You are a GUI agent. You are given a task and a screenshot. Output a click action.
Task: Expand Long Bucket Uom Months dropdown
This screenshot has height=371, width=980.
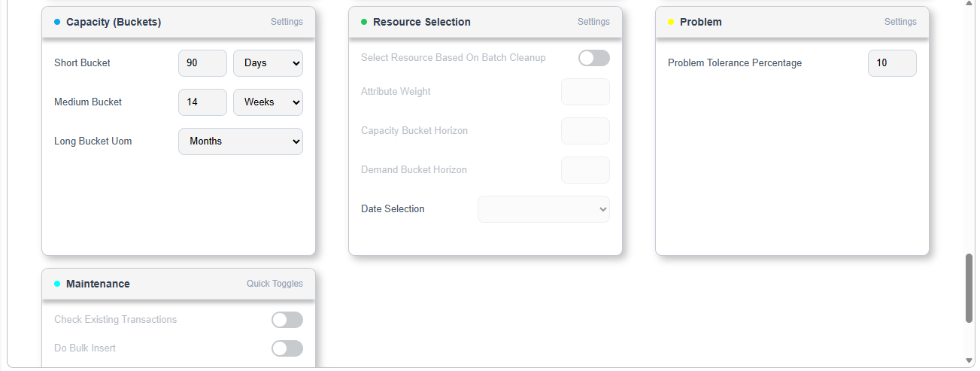(x=240, y=141)
